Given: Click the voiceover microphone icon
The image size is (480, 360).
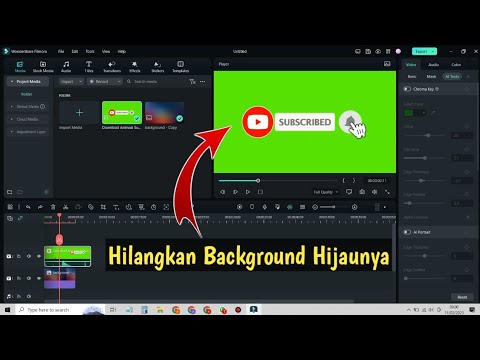Looking at the screenshot, I should [265, 207].
